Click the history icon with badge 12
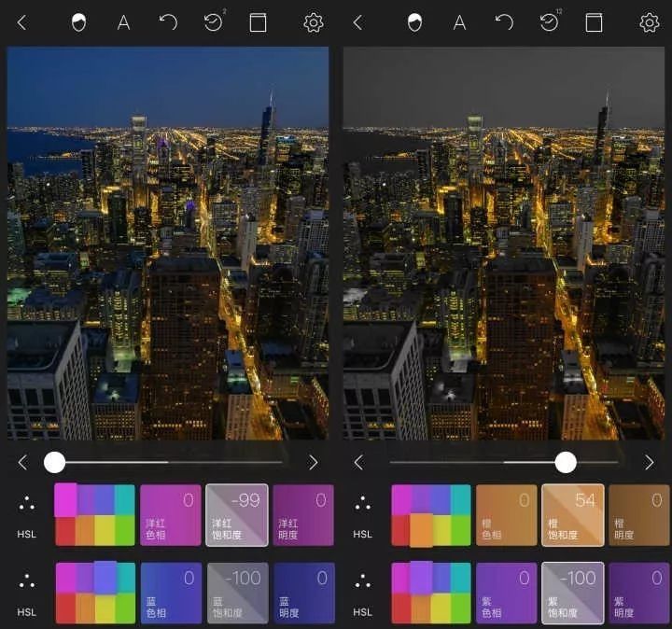The height and width of the screenshot is (629, 672). [550, 22]
